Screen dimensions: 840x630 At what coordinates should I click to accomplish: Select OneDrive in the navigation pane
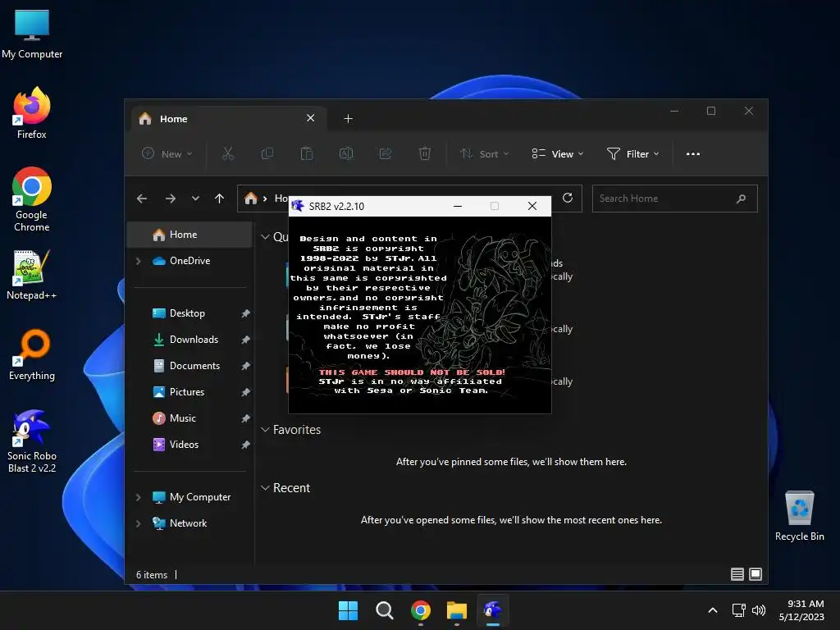(190, 261)
